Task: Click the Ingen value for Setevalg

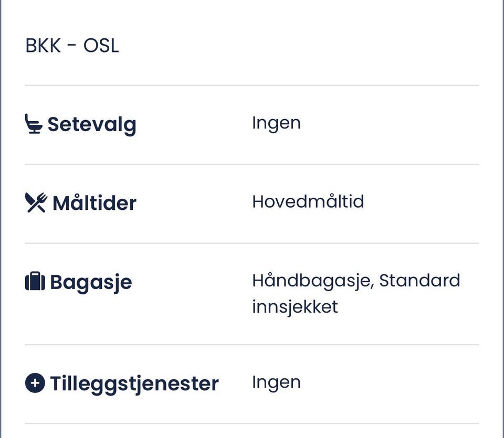Action: [276, 123]
